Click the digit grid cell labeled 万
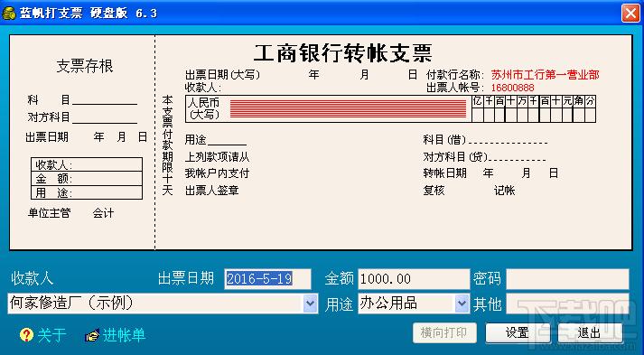Image resolution: width=644 pixels, height=355 pixels. pyautogui.click(x=522, y=101)
